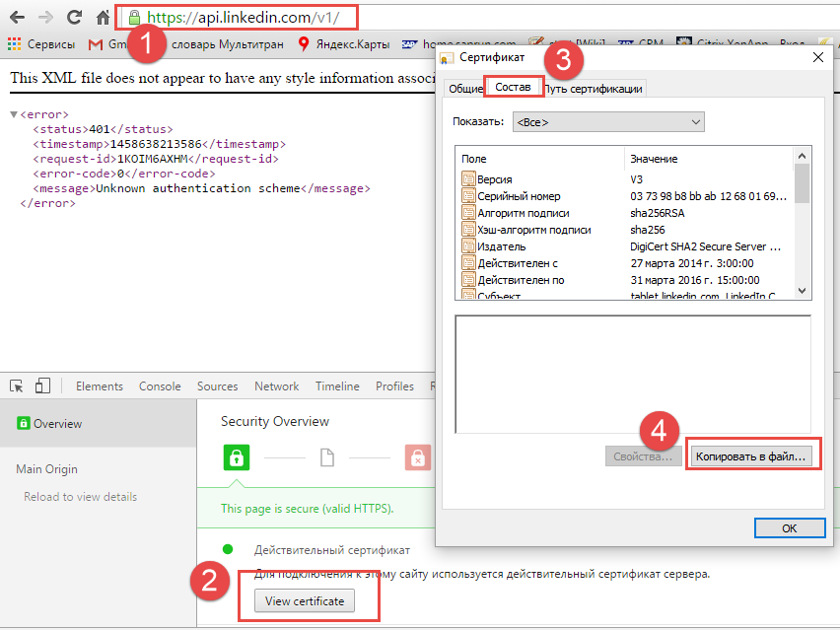Click the certificate icon in dialog title bar

click(447, 58)
